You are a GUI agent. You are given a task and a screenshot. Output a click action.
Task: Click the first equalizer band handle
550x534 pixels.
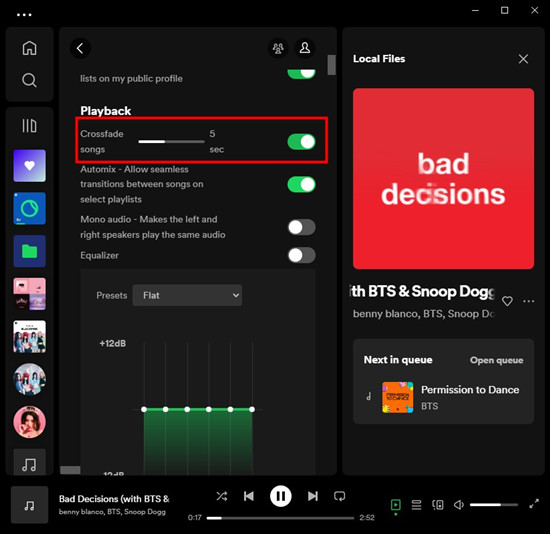coord(144,409)
